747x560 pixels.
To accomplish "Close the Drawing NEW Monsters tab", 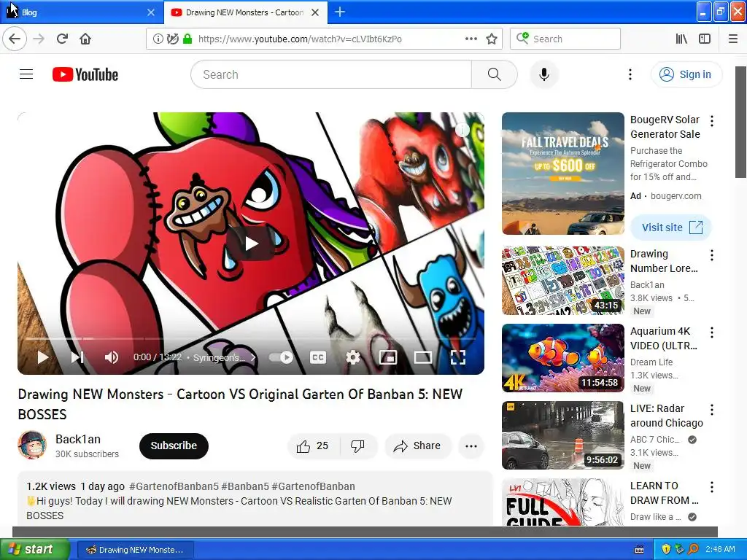I will tap(315, 12).
